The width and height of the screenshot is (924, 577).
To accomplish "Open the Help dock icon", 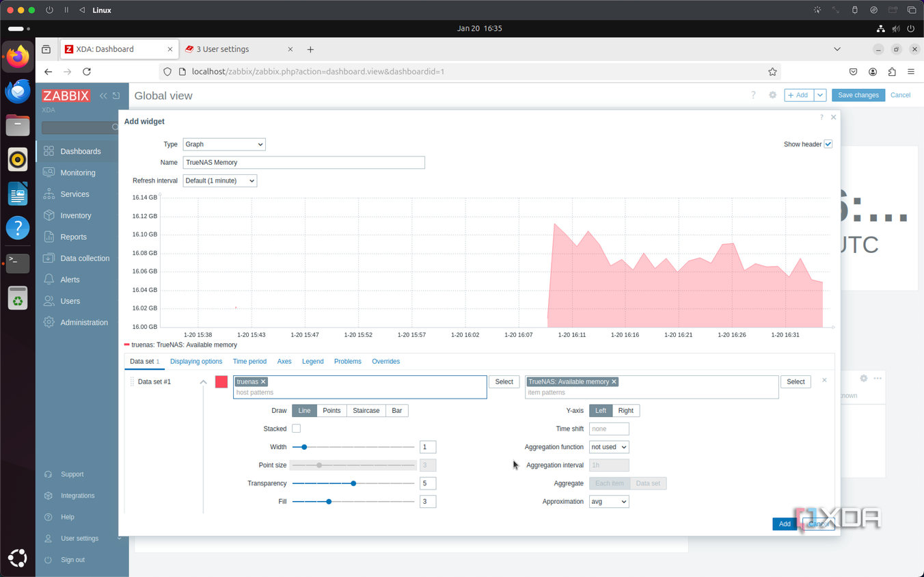I will click(18, 228).
